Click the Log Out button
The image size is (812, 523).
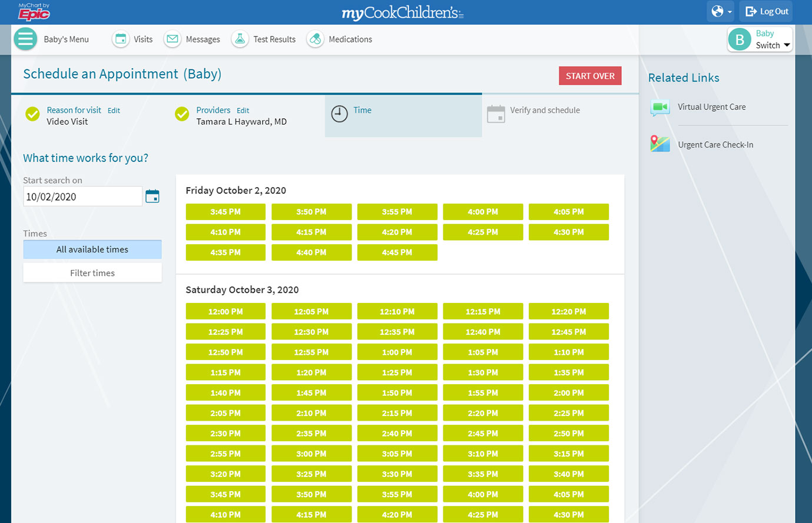pos(766,12)
